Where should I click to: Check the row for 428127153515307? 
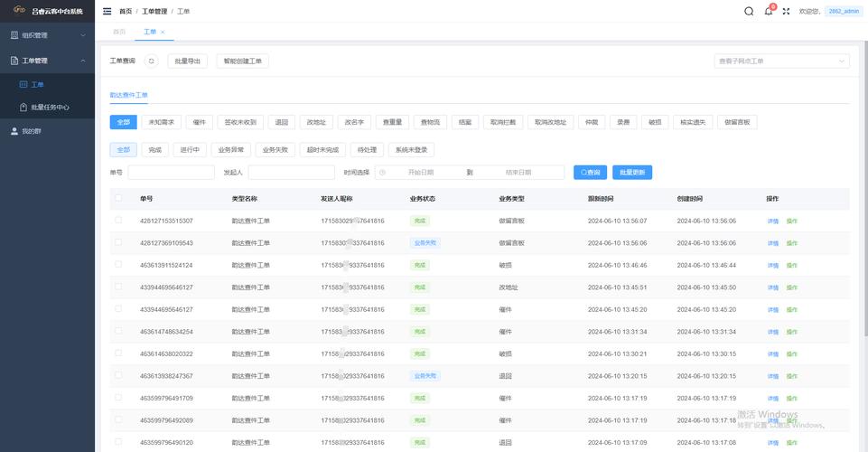tap(118, 220)
